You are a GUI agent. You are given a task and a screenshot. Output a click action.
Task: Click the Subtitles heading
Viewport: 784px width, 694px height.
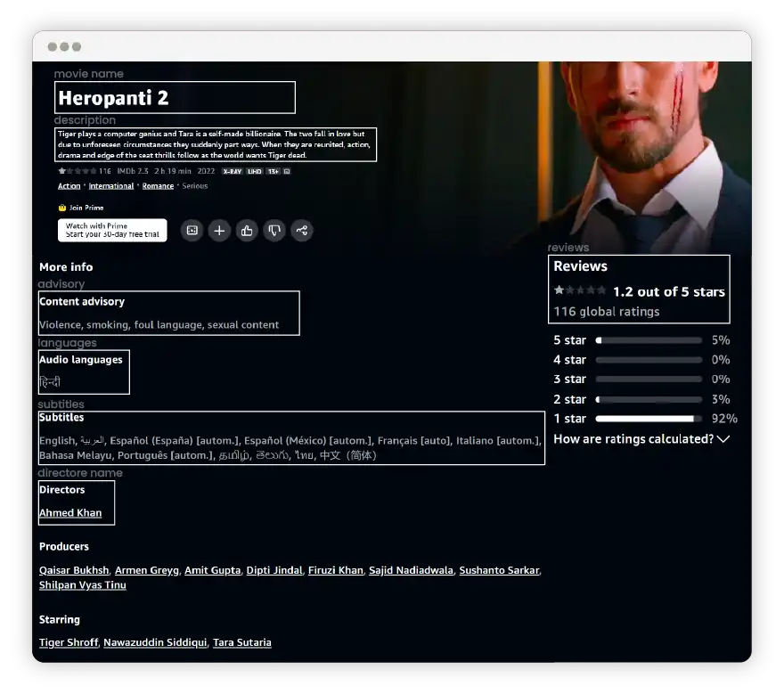tap(61, 418)
